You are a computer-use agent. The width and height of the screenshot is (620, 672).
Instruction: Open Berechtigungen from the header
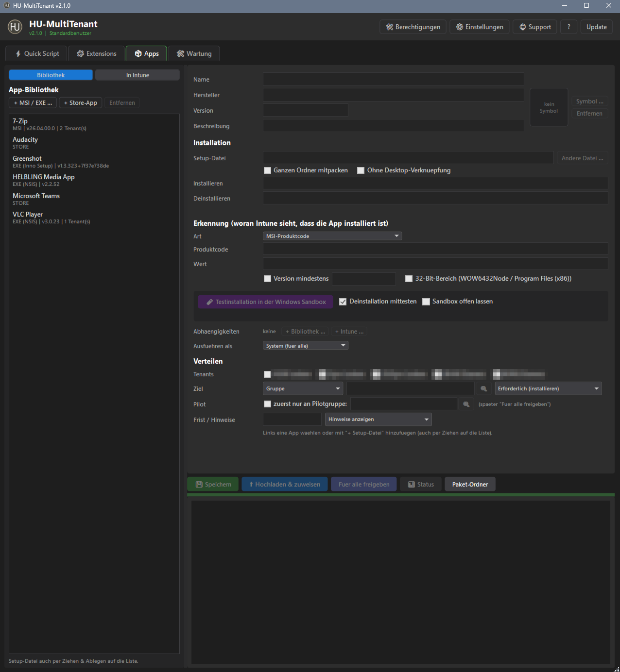point(413,27)
